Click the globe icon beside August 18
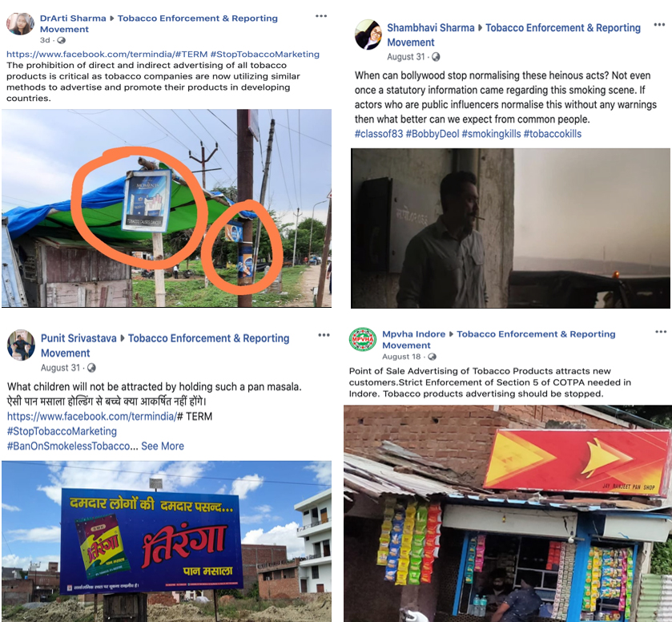Screen dimensions: 672x622 pyautogui.click(x=432, y=357)
